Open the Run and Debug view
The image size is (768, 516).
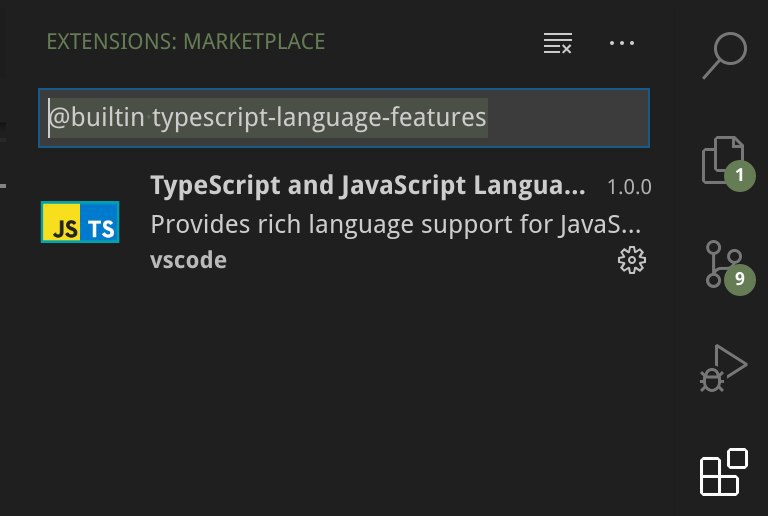(723, 368)
